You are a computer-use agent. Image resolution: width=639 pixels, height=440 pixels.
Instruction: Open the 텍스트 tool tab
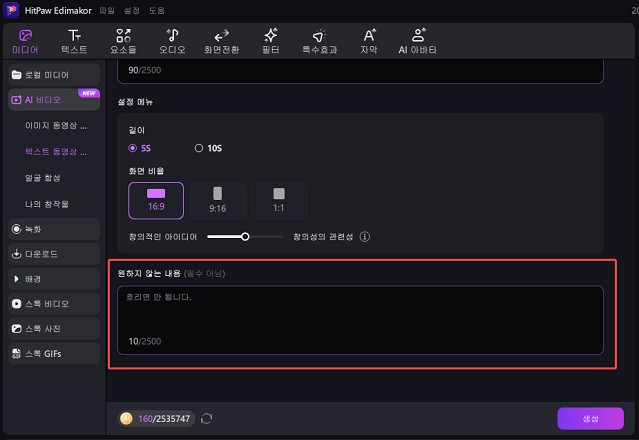tap(74, 41)
